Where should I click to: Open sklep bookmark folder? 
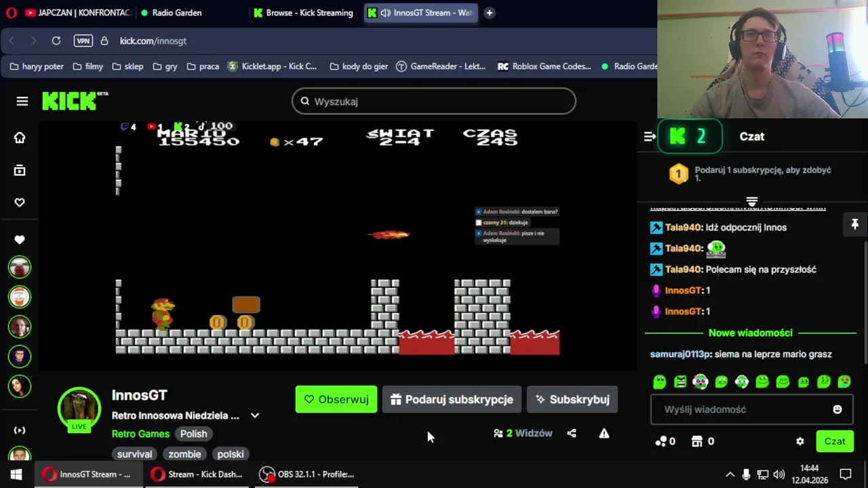tap(127, 66)
